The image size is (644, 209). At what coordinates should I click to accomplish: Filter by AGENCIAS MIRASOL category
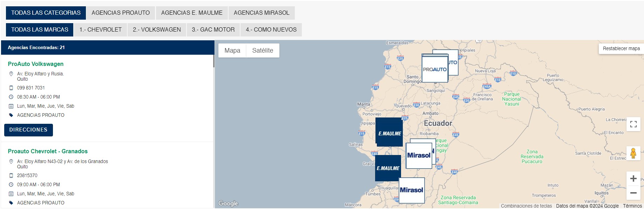tap(262, 13)
